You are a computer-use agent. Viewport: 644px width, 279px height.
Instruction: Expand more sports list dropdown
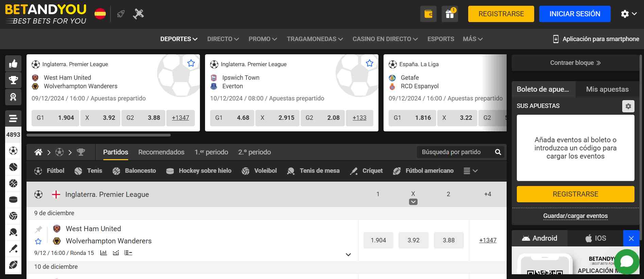click(x=471, y=171)
